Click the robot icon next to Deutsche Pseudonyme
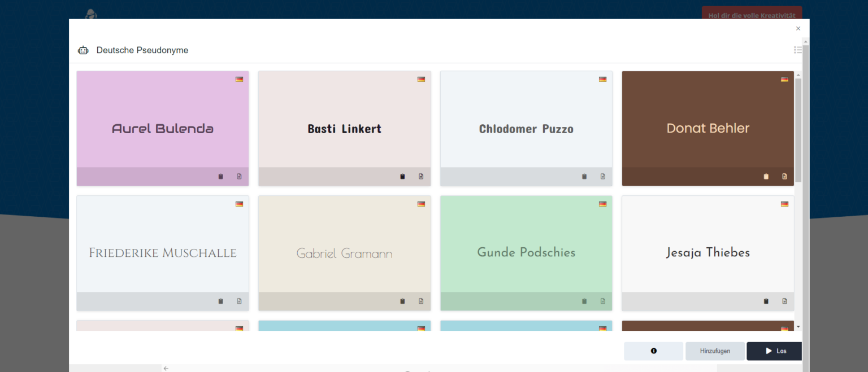This screenshot has height=372, width=868. click(83, 50)
